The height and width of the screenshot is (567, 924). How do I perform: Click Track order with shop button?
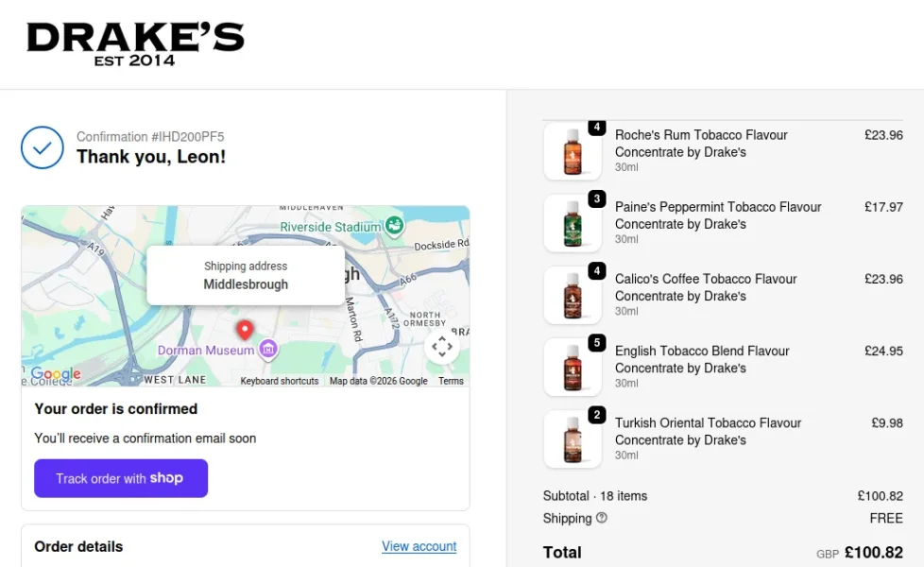pos(121,478)
